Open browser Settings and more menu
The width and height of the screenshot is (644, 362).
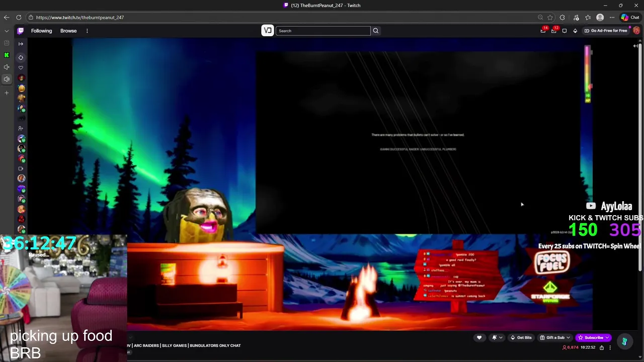pyautogui.click(x=612, y=17)
